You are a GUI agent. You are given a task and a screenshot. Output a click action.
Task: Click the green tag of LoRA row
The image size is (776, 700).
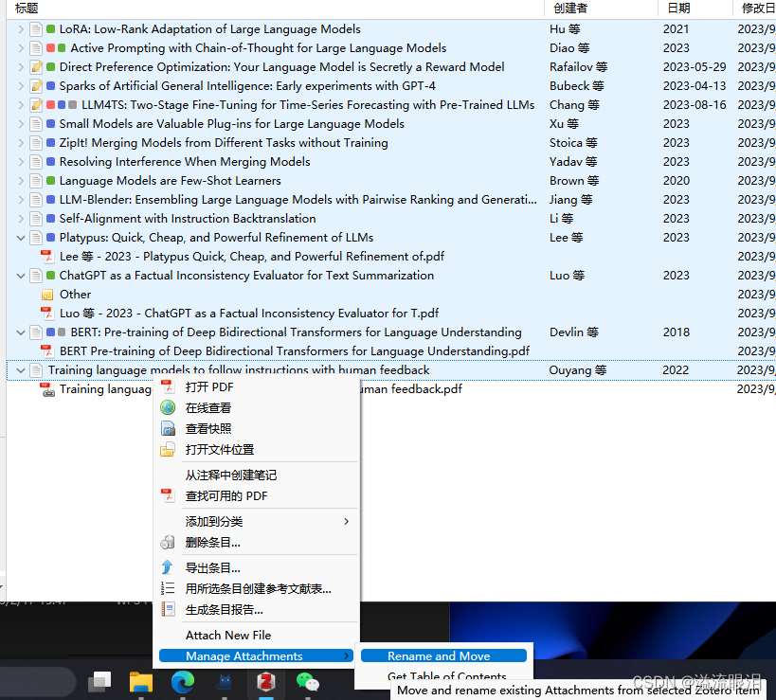click(50, 29)
